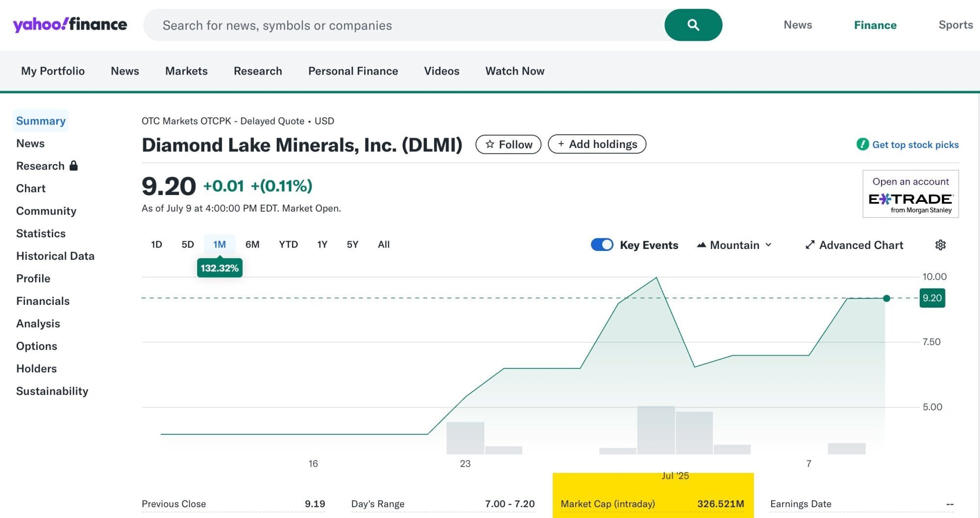Click the green Get top stock picks icon

862,144
